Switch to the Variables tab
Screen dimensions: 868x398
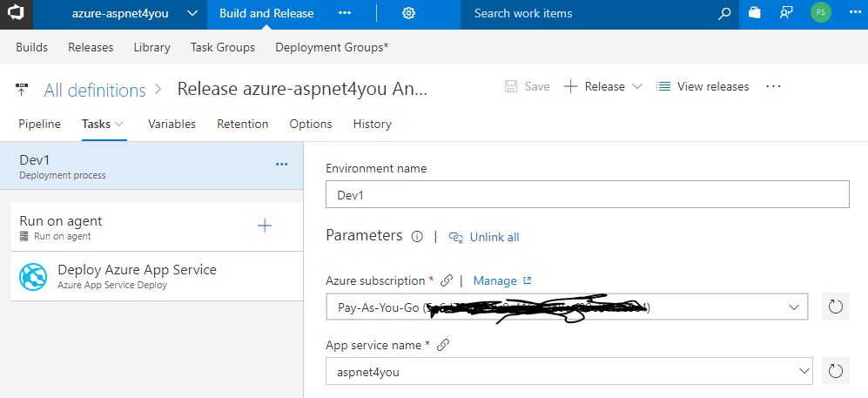tap(172, 124)
